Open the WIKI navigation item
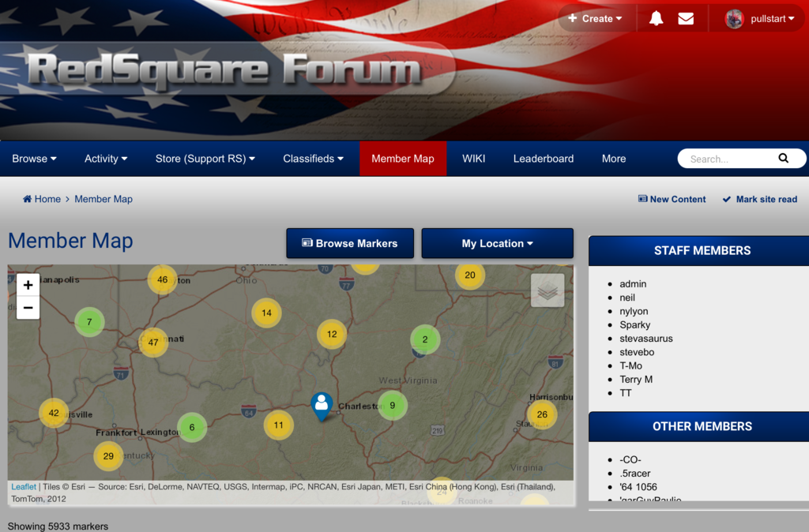The height and width of the screenshot is (532, 809). coord(473,159)
